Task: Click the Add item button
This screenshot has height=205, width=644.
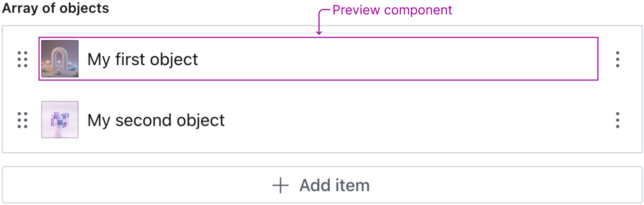Action: pyautogui.click(x=322, y=185)
